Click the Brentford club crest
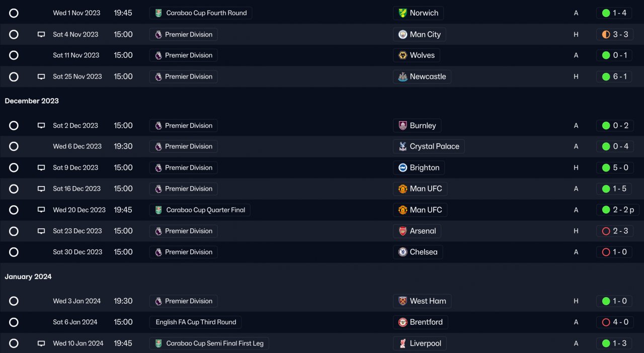Viewport: 644px width, 353px height. [x=403, y=322]
